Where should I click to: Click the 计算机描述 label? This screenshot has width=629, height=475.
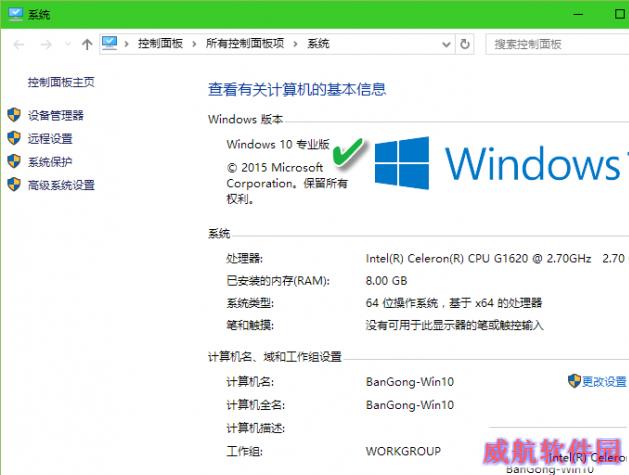[256, 428]
